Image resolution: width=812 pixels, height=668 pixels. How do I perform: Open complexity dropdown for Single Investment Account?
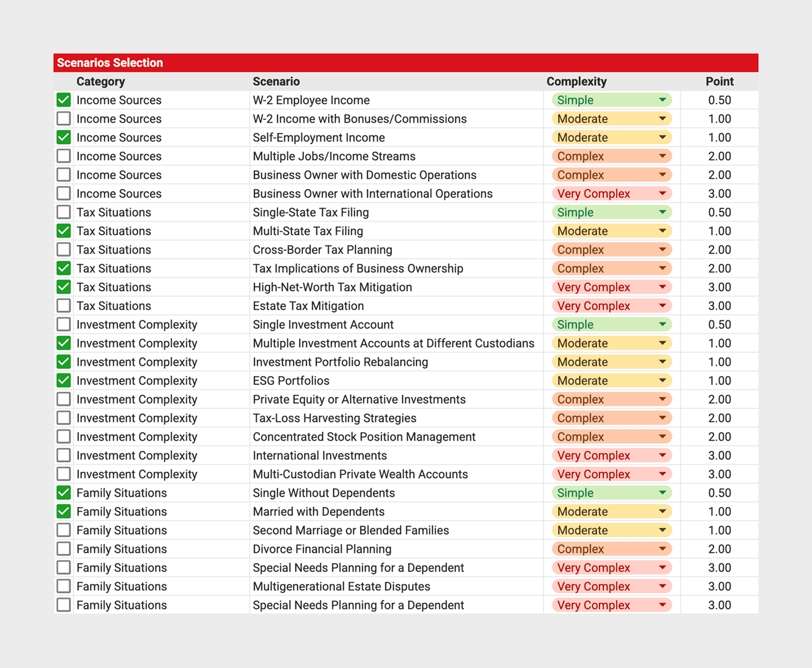(x=612, y=325)
